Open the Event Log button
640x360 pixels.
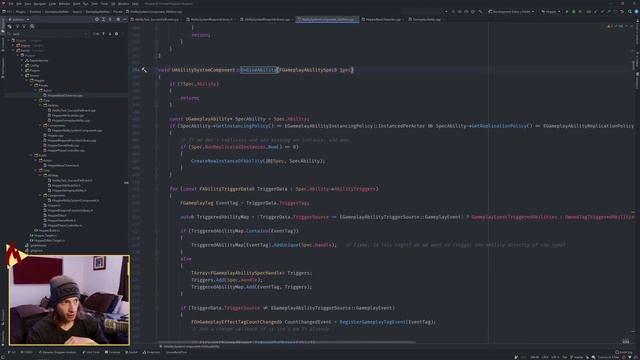pyautogui.click(x=623, y=352)
